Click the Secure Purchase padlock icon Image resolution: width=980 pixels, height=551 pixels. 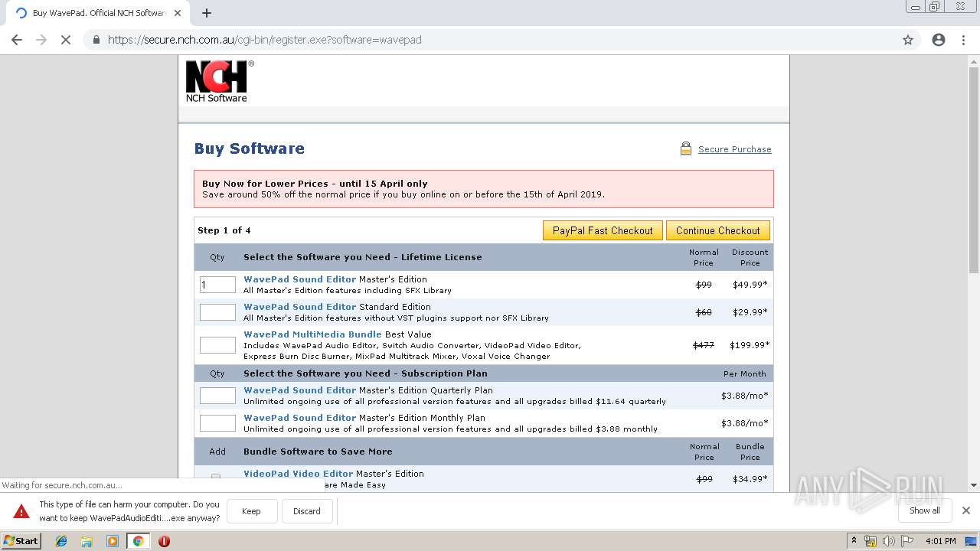(686, 148)
